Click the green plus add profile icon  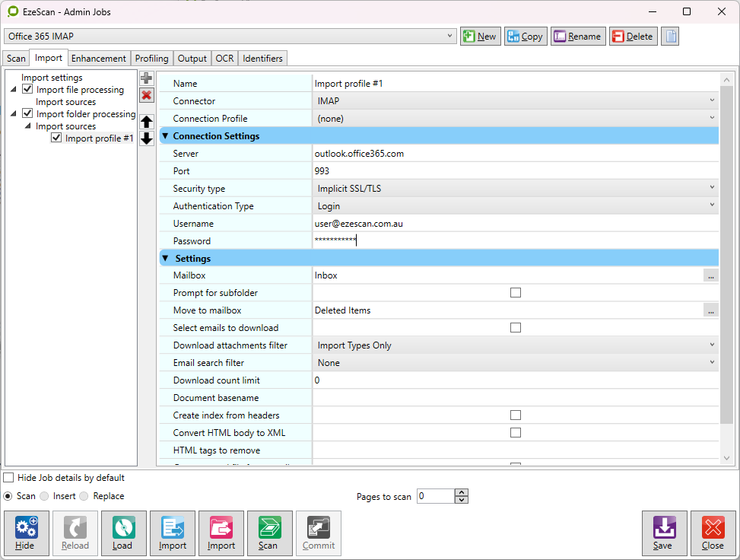147,78
